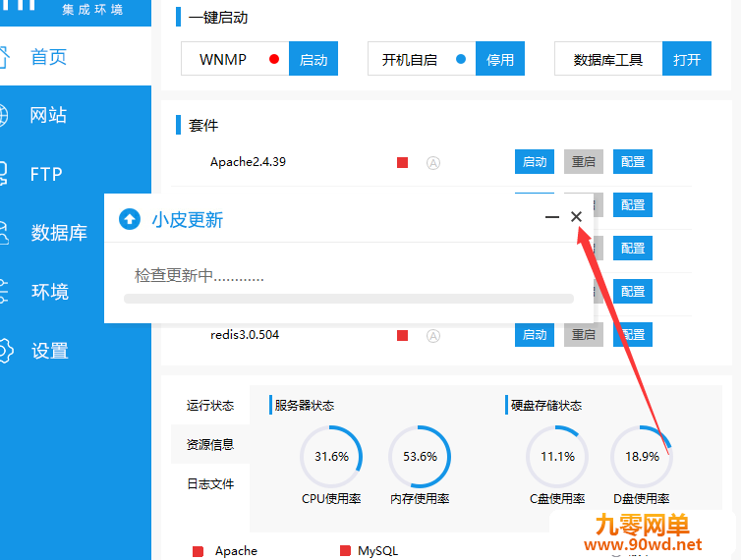Toggle the auto-start A icon for redis3.0.504
The width and height of the screenshot is (741, 560).
[433, 336]
